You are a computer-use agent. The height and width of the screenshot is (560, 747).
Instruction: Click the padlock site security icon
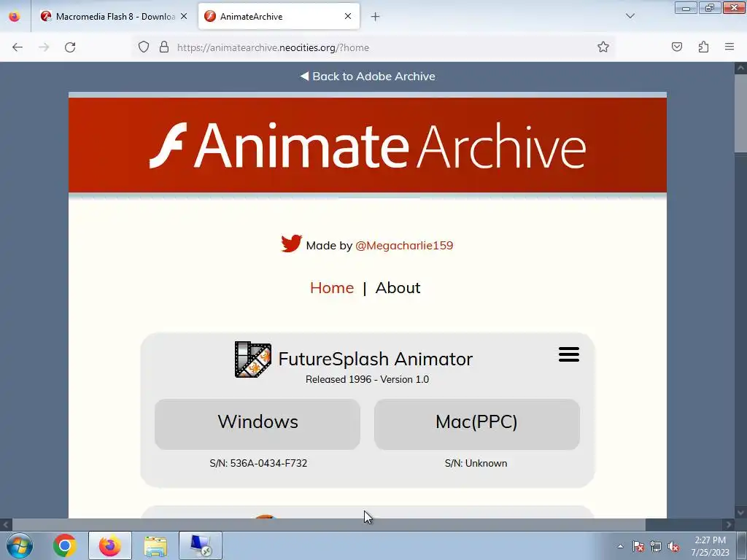pyautogui.click(x=164, y=47)
